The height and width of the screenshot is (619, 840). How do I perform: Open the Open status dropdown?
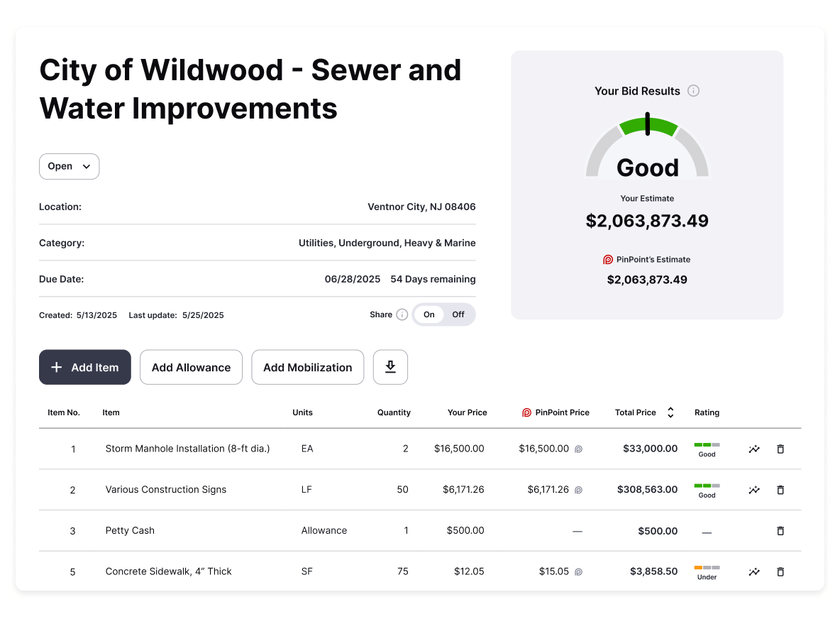click(x=69, y=166)
